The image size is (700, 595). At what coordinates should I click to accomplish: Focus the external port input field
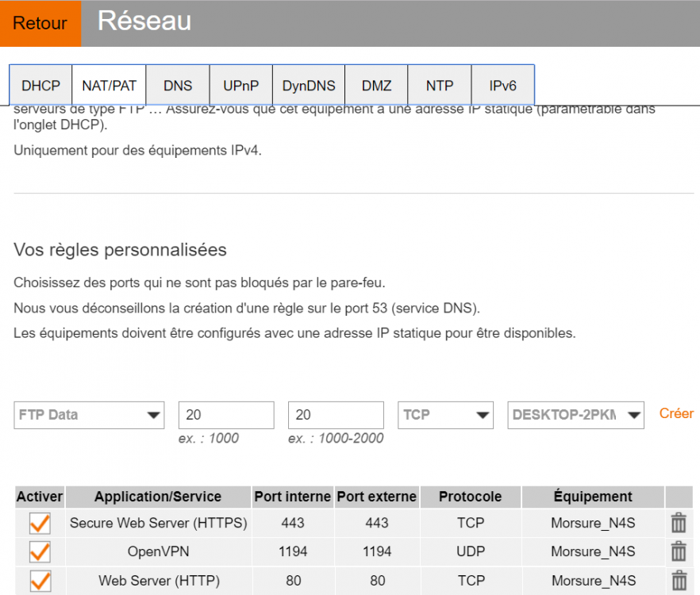336,415
